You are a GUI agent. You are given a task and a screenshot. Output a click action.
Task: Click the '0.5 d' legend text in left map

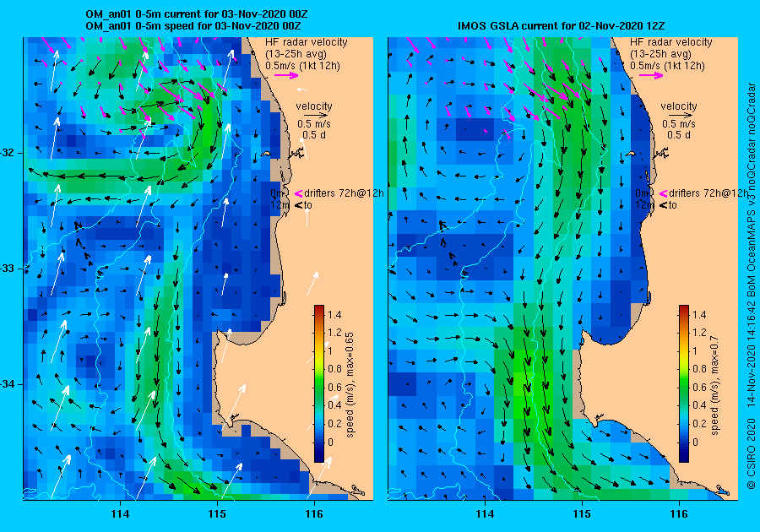coord(314,135)
